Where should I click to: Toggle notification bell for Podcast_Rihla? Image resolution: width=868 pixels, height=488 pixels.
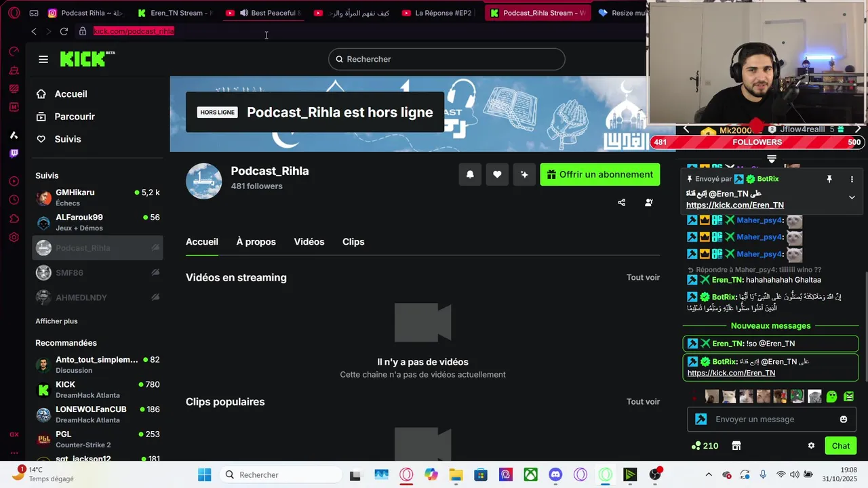pos(470,174)
